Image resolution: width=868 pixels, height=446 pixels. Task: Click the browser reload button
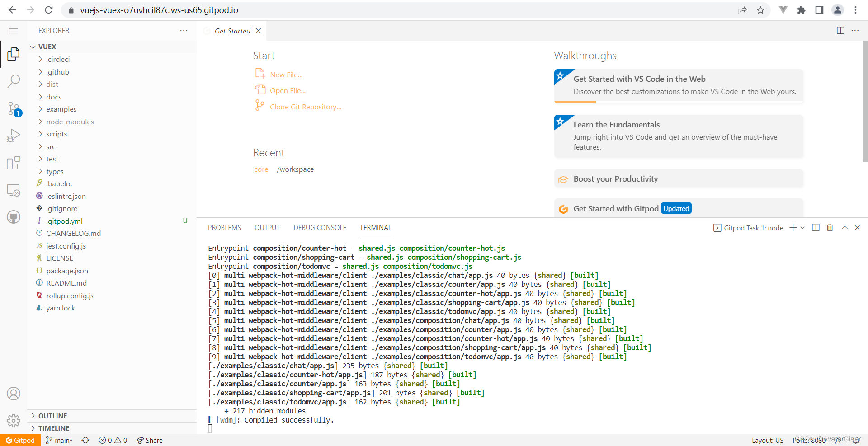[x=49, y=10]
